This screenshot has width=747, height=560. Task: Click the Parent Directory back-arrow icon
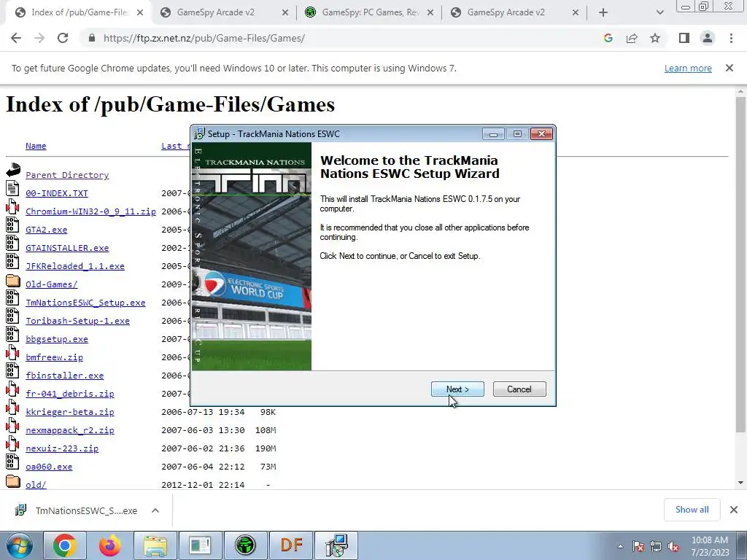tap(13, 170)
